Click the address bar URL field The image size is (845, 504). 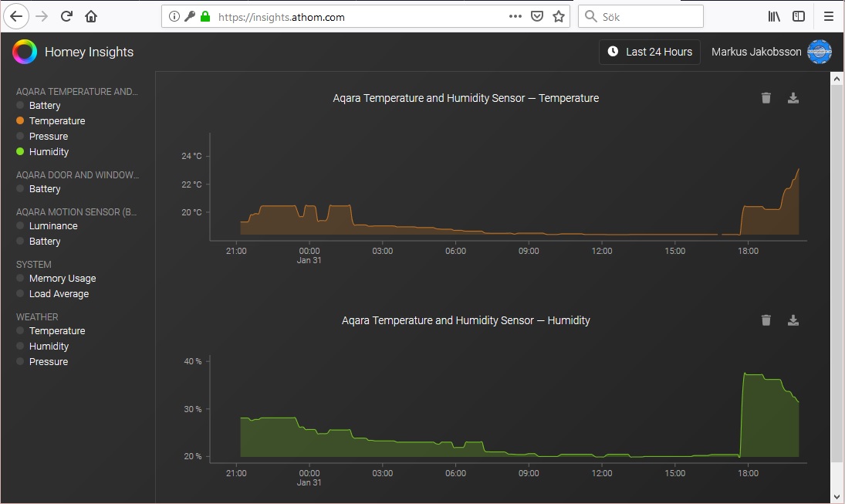click(x=365, y=17)
